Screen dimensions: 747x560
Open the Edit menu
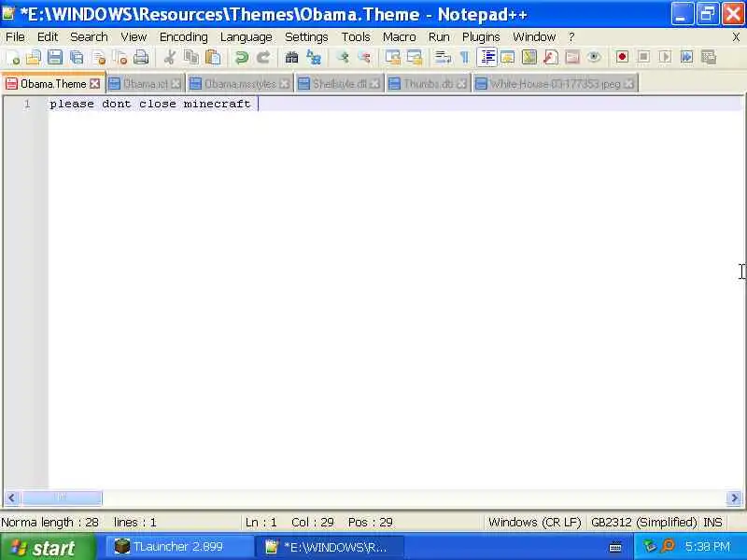(48, 36)
